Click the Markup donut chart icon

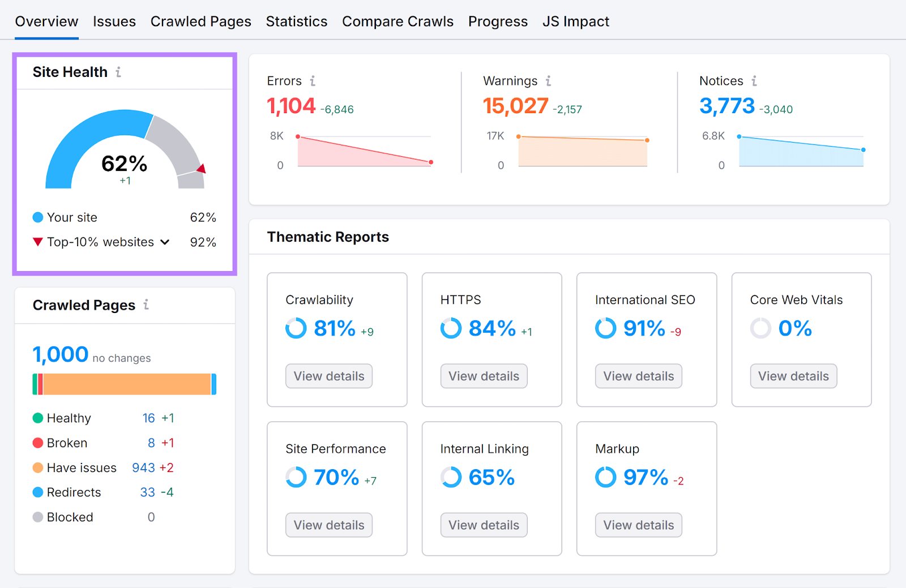pos(605,477)
